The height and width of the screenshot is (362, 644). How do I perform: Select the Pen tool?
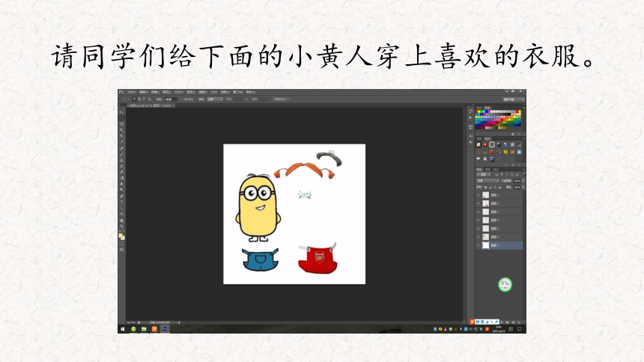121,196
